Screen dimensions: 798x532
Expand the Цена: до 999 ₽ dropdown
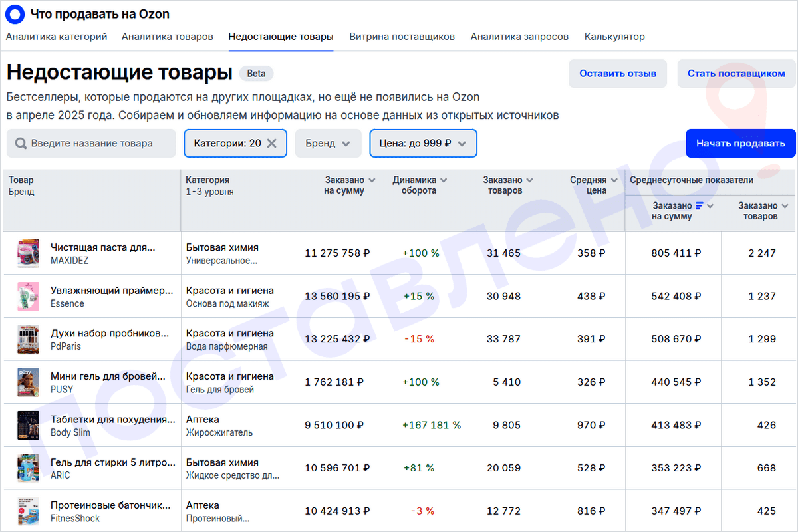tap(424, 143)
